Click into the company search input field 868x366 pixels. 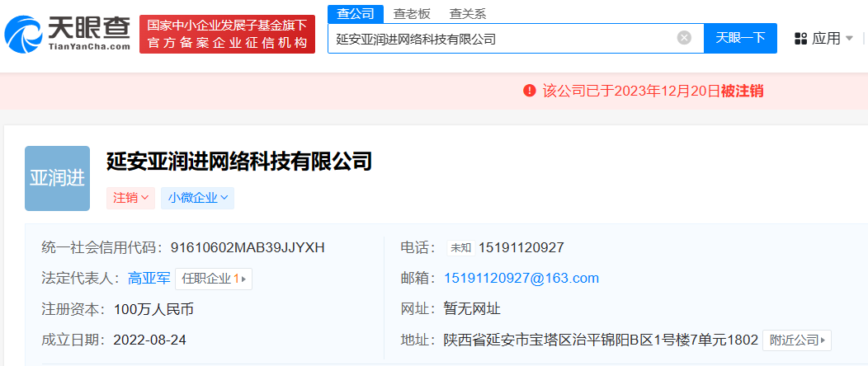[503, 38]
